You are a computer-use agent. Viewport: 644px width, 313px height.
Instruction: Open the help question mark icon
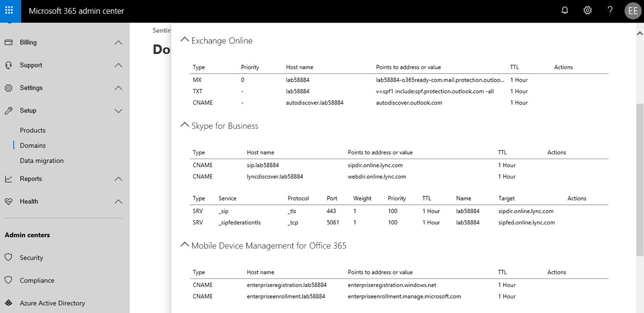click(610, 11)
